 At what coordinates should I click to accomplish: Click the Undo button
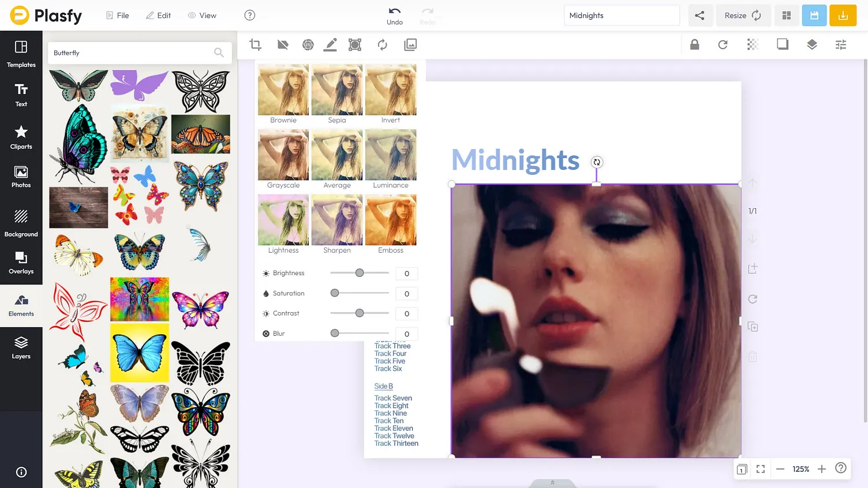(395, 16)
